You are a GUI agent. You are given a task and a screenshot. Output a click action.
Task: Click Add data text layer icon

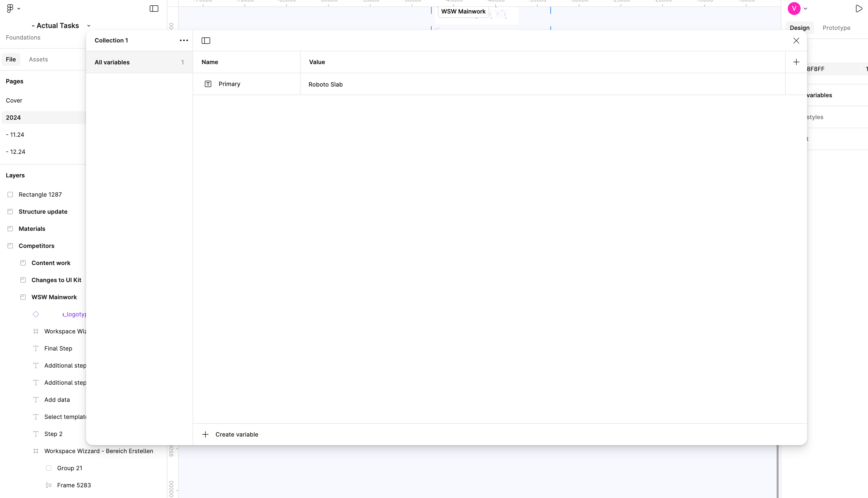(36, 400)
